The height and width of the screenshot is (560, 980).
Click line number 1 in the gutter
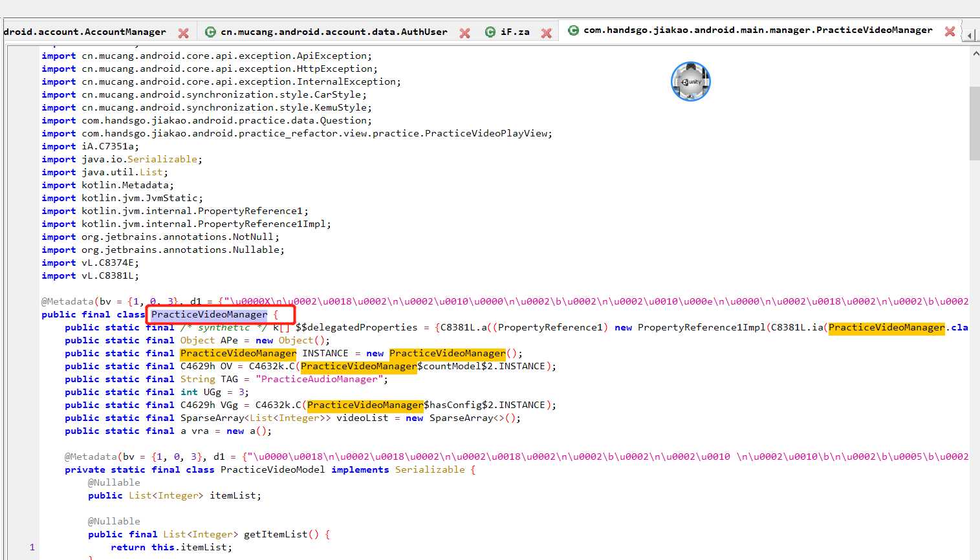coord(32,547)
